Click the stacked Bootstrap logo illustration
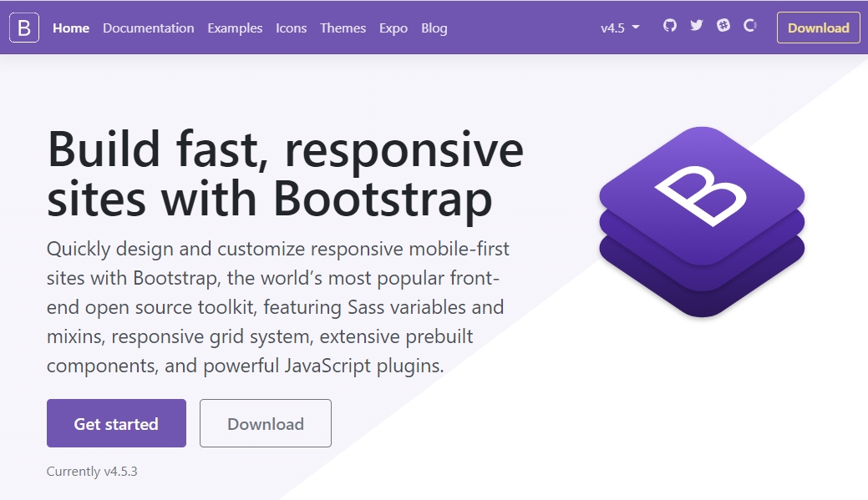The image size is (868, 500). click(x=702, y=222)
